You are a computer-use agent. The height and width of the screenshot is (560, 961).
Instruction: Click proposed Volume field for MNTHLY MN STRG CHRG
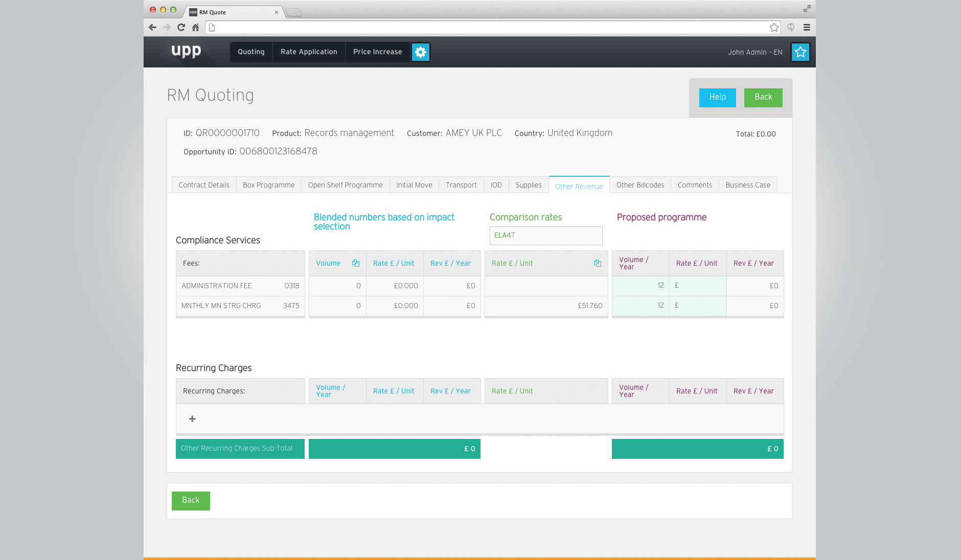tap(640, 306)
